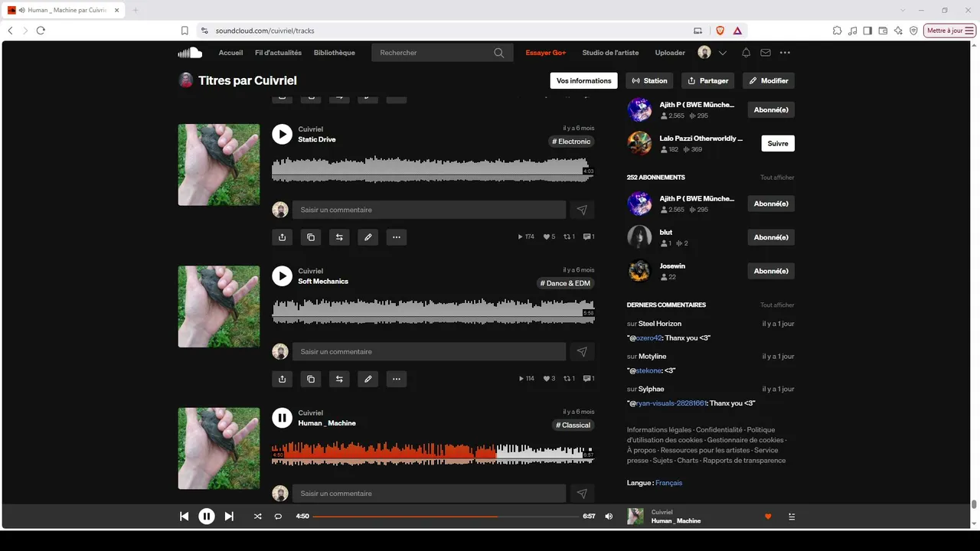
Task: Click the Vos informations button
Action: pyautogui.click(x=584, y=80)
